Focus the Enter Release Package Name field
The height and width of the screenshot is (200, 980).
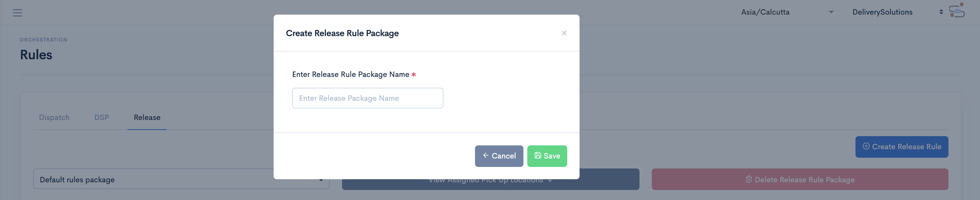pyautogui.click(x=367, y=98)
